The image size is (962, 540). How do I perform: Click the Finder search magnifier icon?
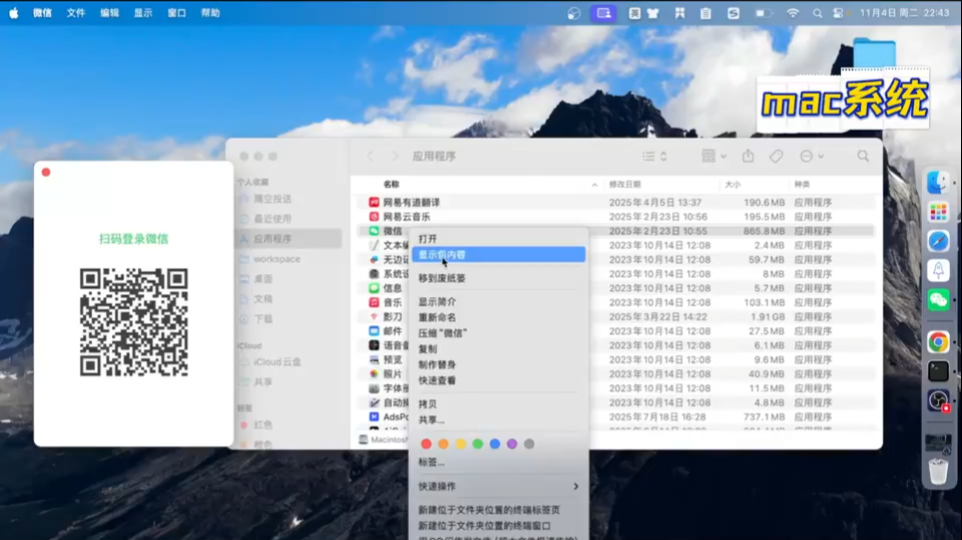[x=863, y=157]
